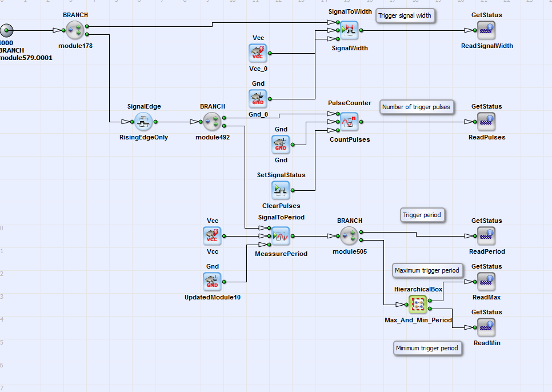Click the RisingEdgeOnly SignalEdge block
Viewport: 552px width, 392px height.
[x=143, y=121]
